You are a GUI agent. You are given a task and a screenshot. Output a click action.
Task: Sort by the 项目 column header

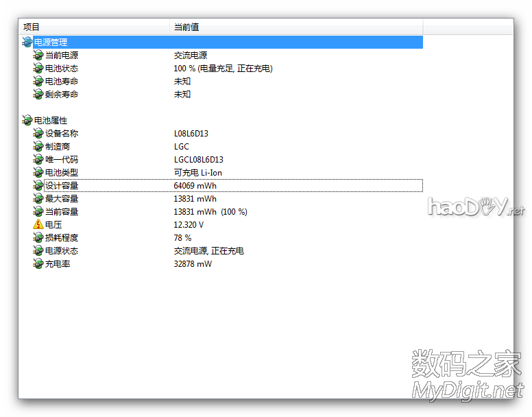point(32,27)
